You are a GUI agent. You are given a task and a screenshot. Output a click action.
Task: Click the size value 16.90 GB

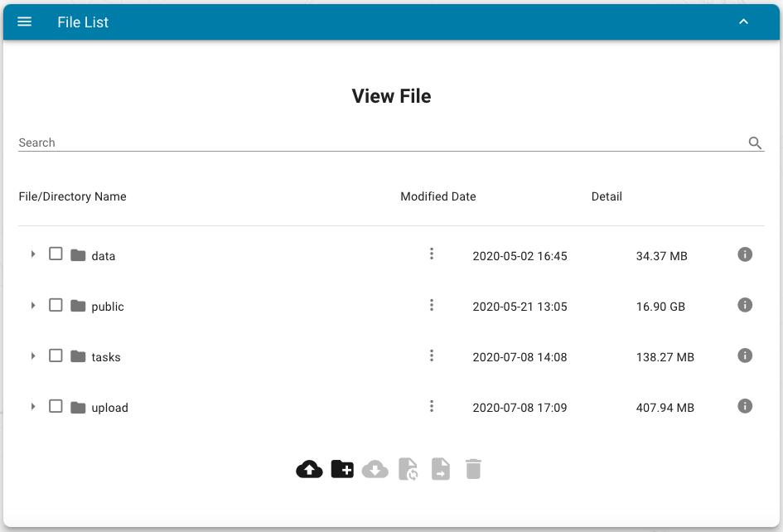(660, 307)
